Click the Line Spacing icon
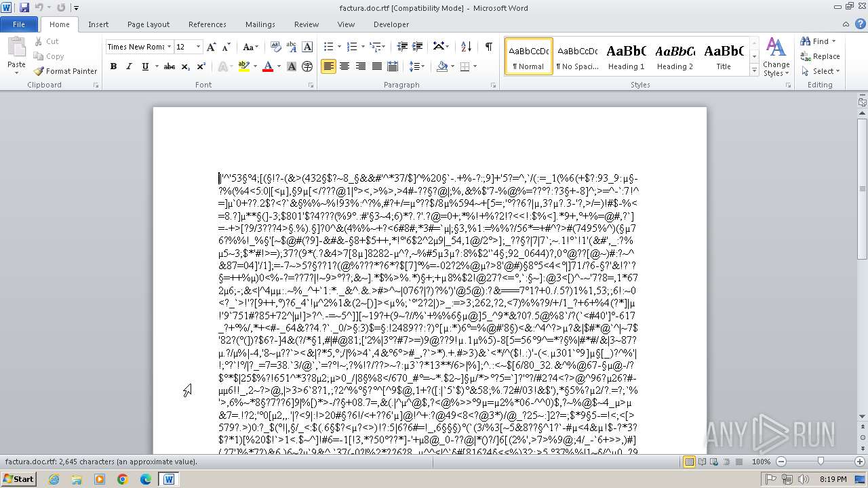 tap(416, 66)
